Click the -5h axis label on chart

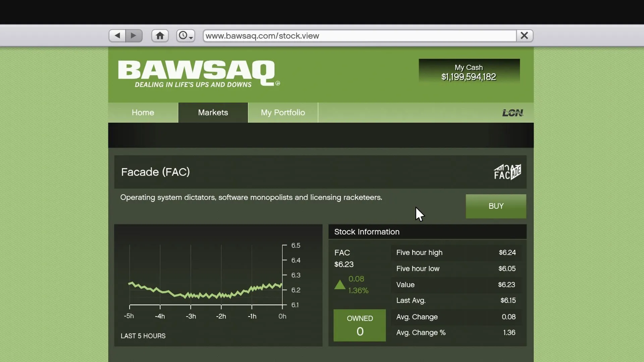129,316
